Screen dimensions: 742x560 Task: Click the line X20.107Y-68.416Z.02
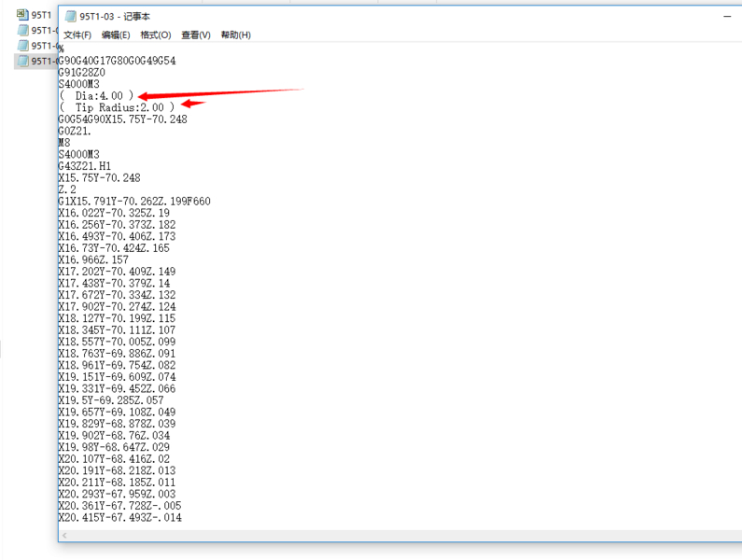coord(114,458)
